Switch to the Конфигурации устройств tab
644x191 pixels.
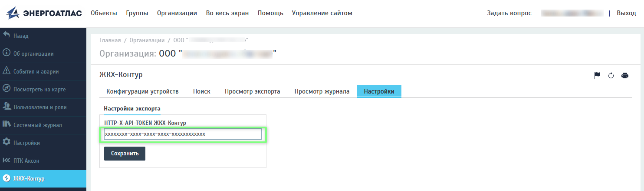[143, 91]
